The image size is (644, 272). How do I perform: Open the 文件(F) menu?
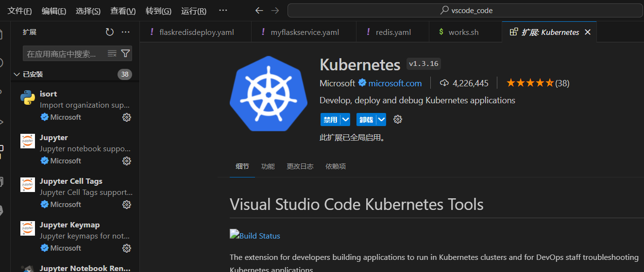pyautogui.click(x=20, y=11)
